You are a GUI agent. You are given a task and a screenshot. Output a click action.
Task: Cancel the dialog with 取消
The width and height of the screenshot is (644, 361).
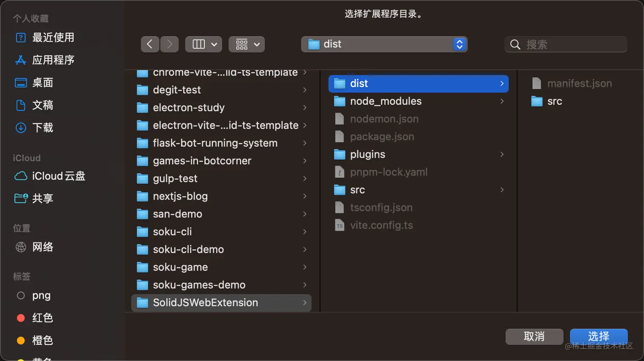[534, 337]
